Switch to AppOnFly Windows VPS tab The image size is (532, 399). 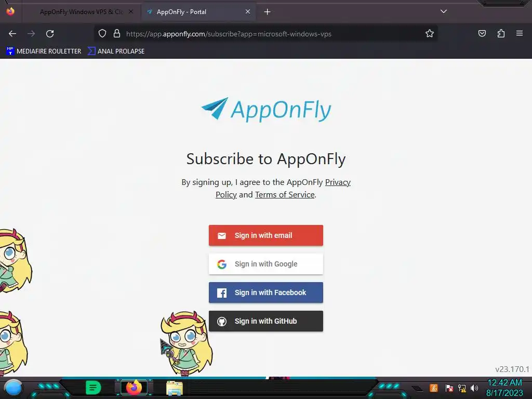(x=82, y=12)
